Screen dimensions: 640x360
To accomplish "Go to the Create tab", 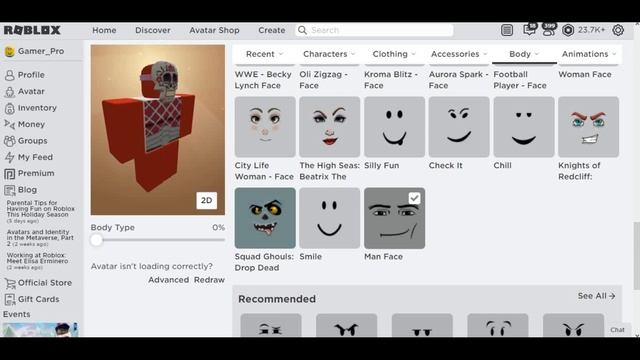I will point(271,30).
